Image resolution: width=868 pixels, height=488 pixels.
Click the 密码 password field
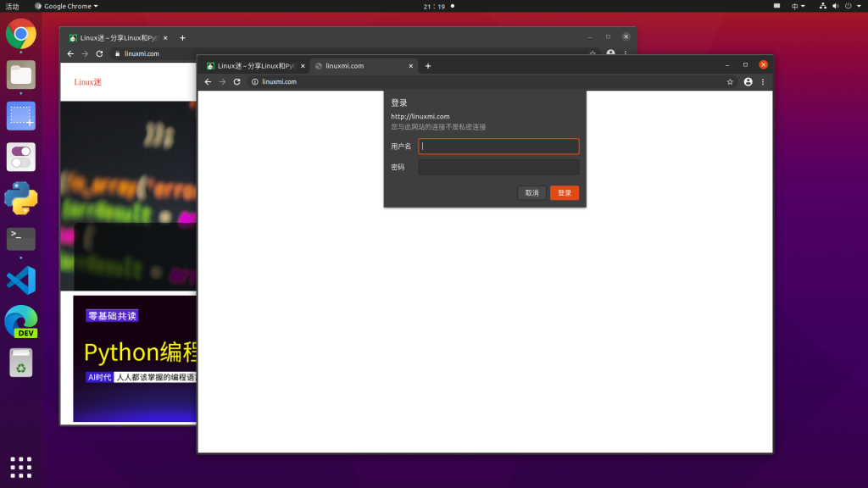498,168
